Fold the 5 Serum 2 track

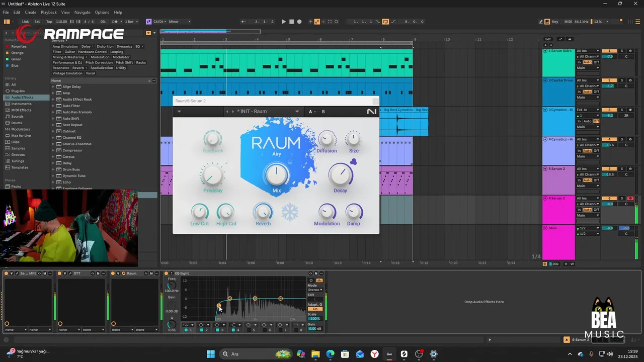click(x=545, y=169)
